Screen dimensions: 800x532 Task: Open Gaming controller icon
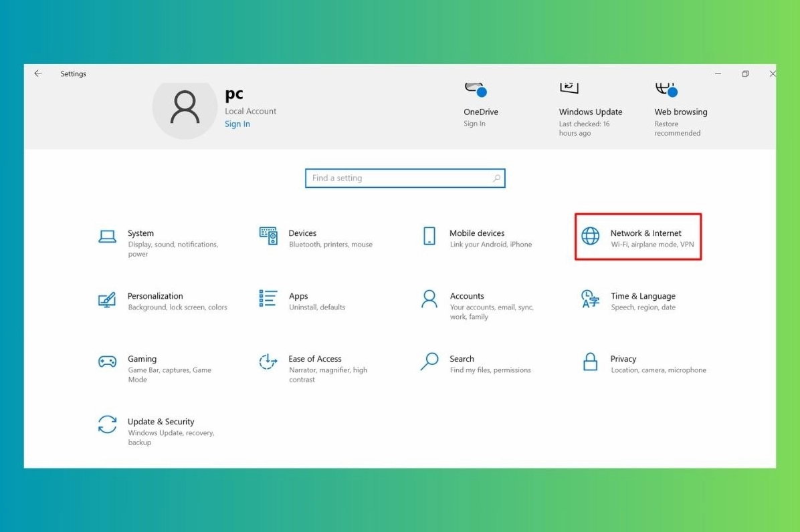coord(107,362)
